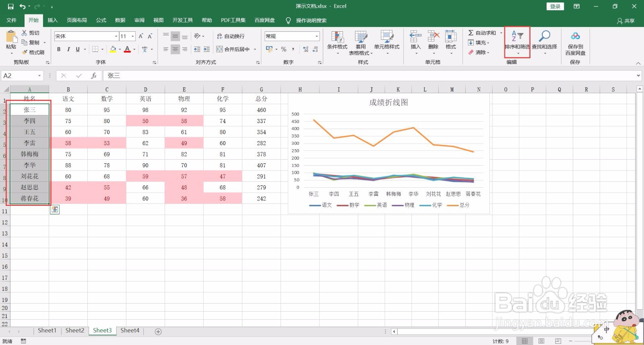Click the Copy icon

click(x=25, y=43)
